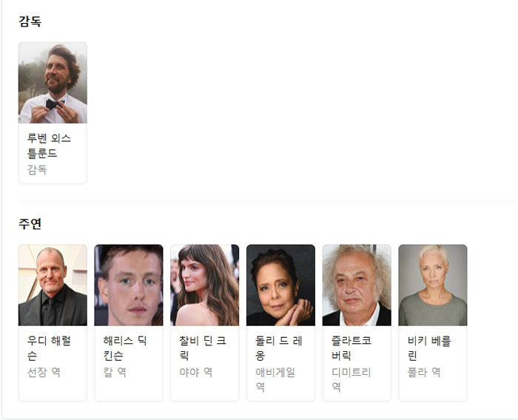This screenshot has width=518, height=420.
Task: Open 즐라트코 버릭 name link
Action: click(351, 348)
